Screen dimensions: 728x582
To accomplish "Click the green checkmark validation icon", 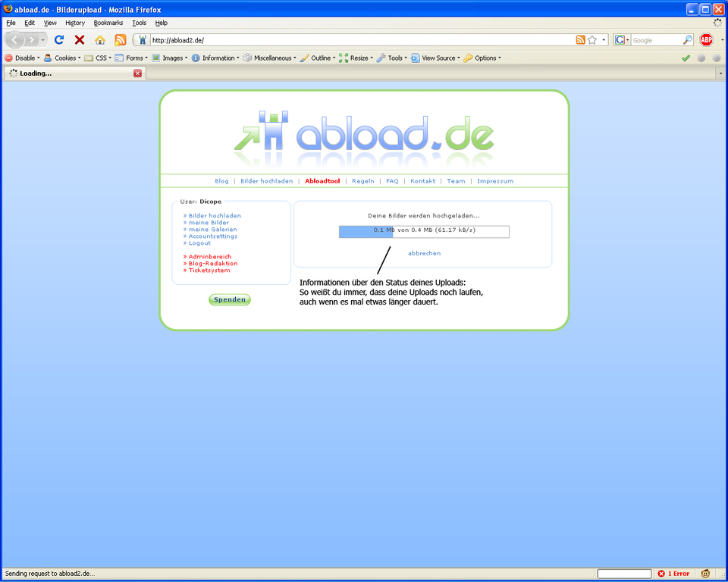I will click(x=686, y=58).
